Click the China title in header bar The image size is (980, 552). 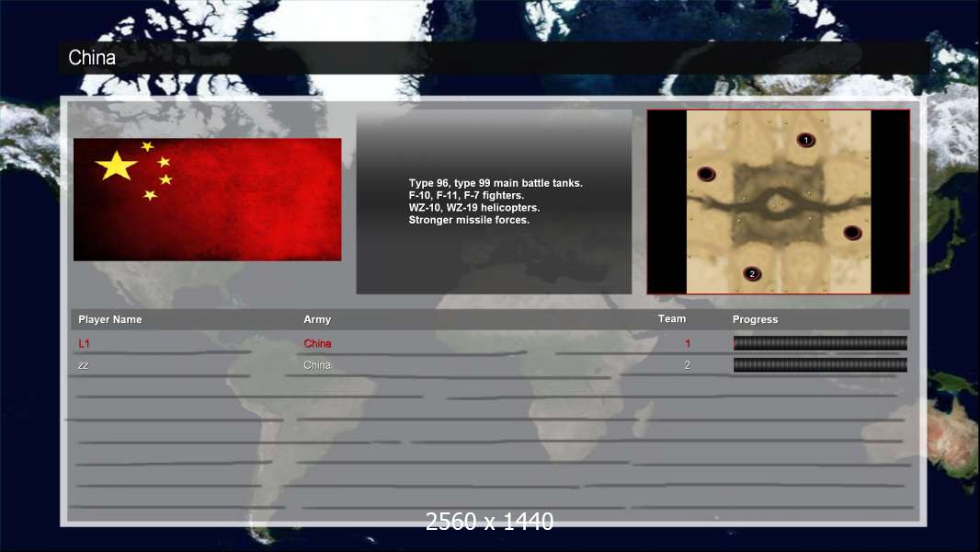click(x=92, y=58)
